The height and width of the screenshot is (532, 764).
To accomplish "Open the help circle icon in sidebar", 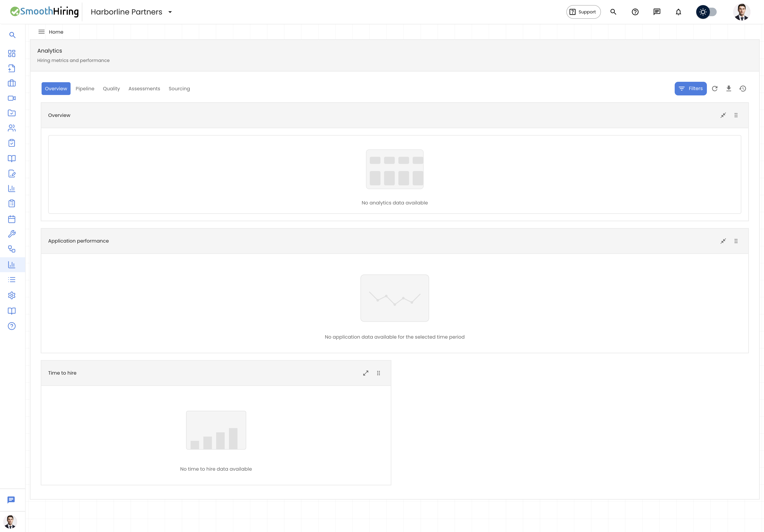I will click(x=12, y=326).
